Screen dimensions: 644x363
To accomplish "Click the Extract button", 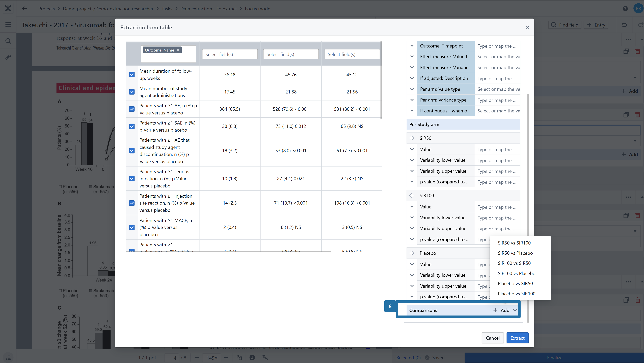I will (x=517, y=338).
